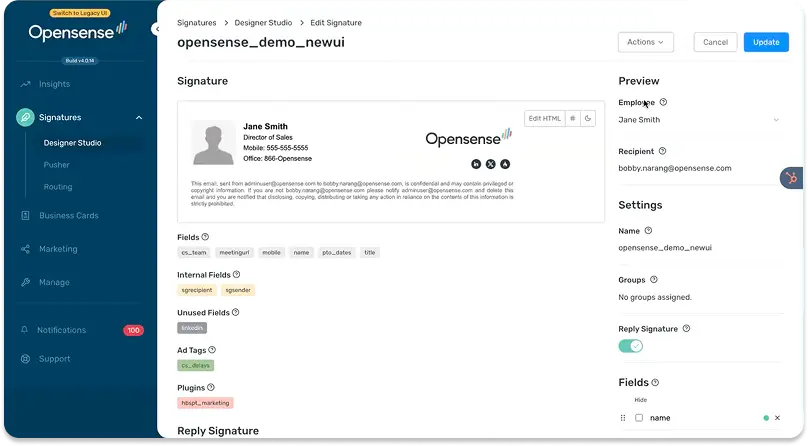
Task: Click the Unused Fields help icon
Action: tap(235, 312)
